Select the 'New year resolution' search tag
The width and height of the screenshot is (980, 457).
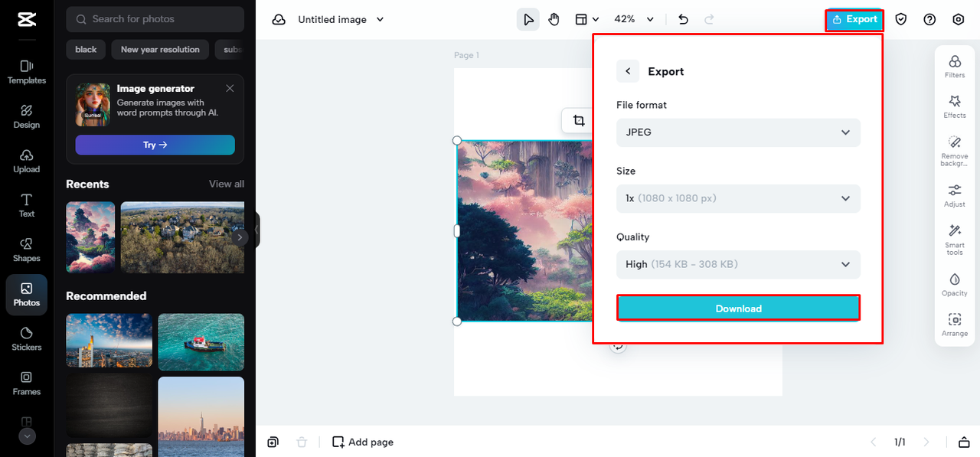pos(160,50)
